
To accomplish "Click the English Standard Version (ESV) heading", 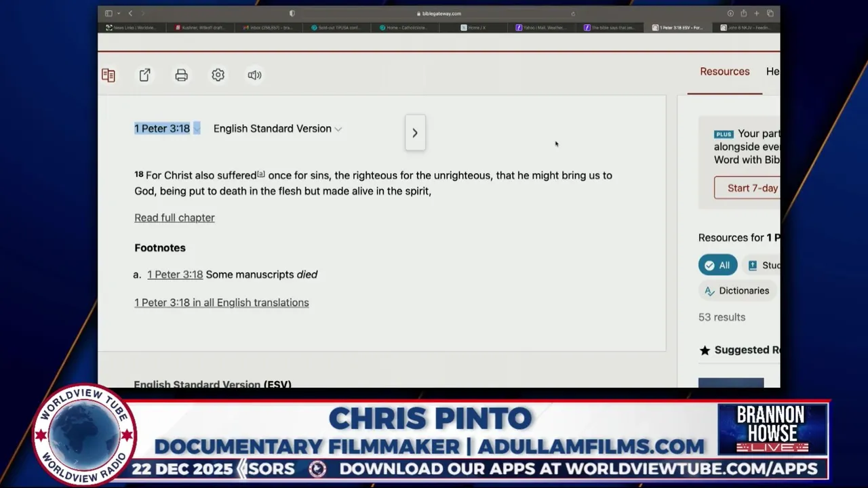I will [x=212, y=384].
